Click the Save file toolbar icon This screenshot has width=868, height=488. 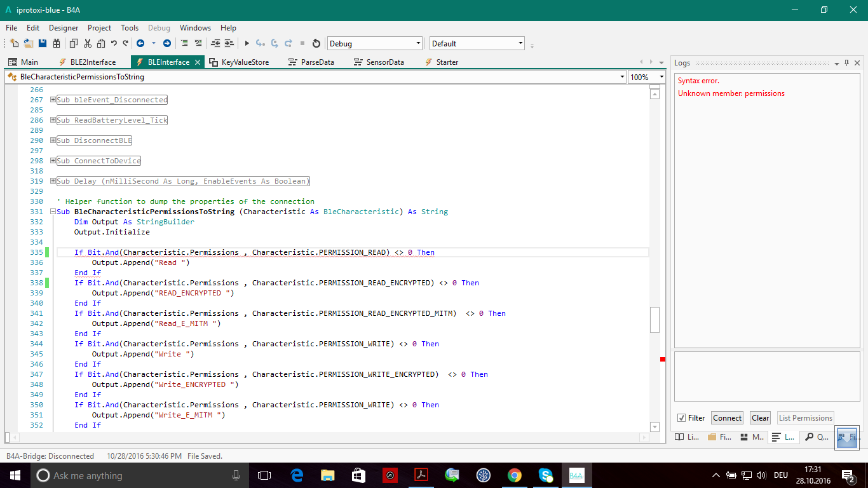tap(43, 43)
